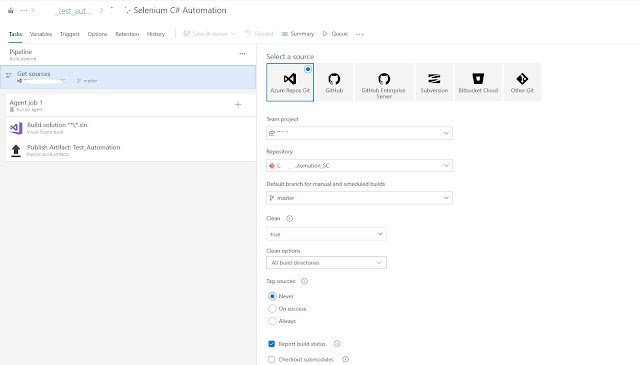Enable Checkout submodules checkbox
The image size is (640, 365).
[271, 359]
